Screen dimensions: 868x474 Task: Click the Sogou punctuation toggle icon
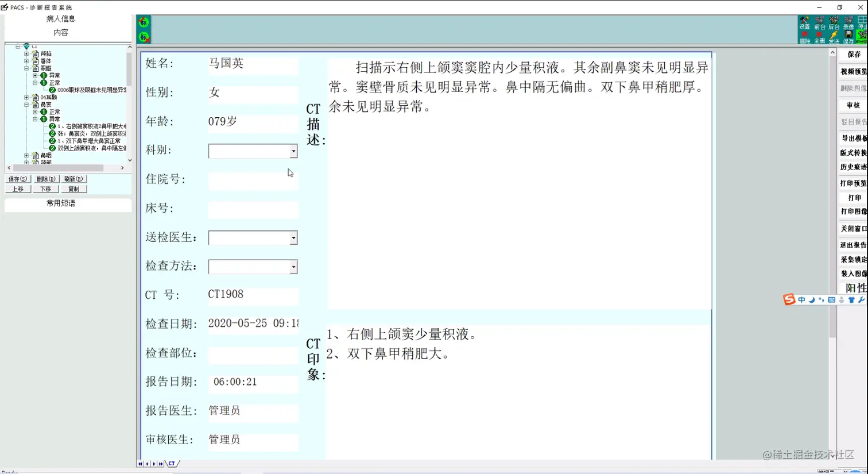[821, 300]
